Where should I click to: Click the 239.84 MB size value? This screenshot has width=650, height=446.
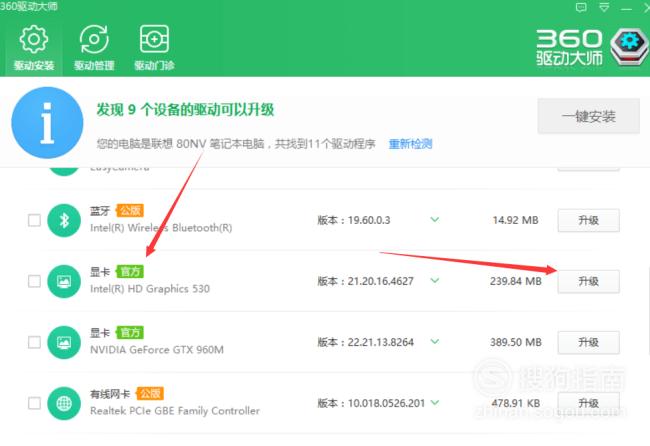515,281
